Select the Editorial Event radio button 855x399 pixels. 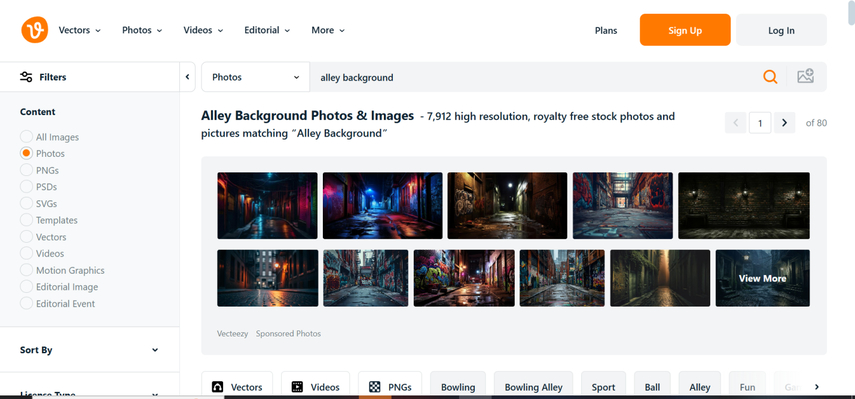point(26,303)
